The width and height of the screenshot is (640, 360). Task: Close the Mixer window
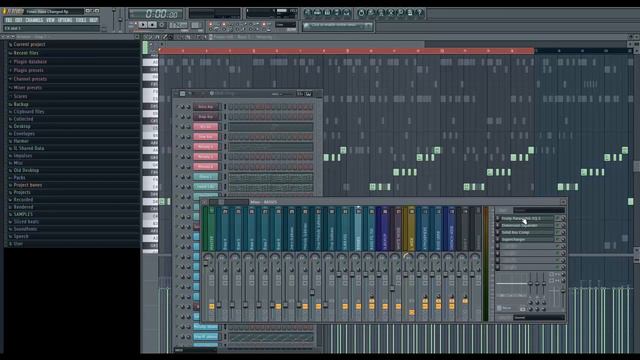click(563, 202)
